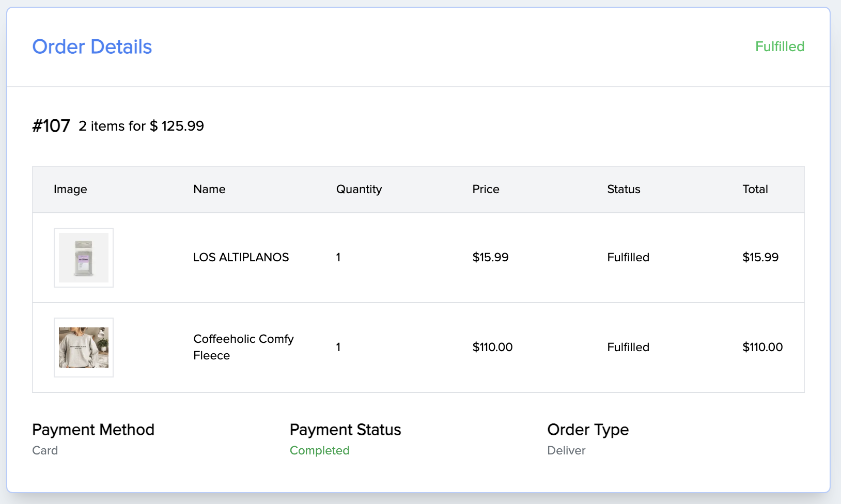This screenshot has height=504, width=841.
Task: Click the Quantity column header
Action: click(x=359, y=190)
